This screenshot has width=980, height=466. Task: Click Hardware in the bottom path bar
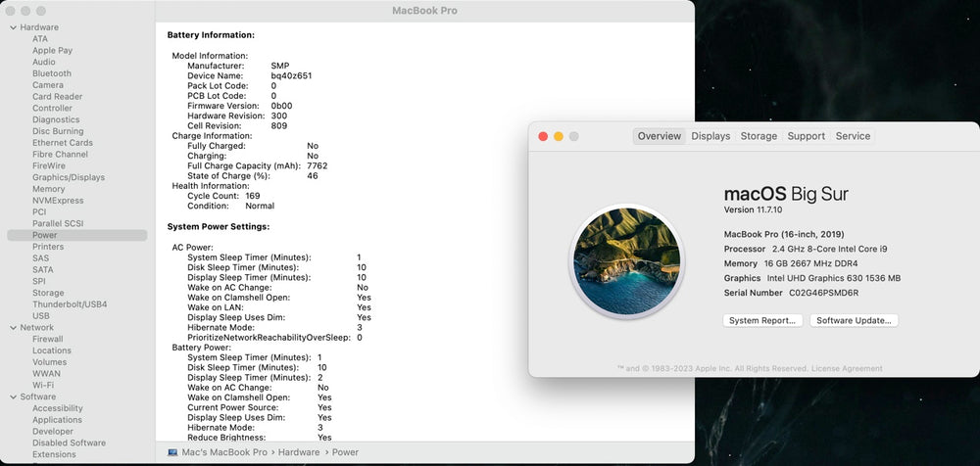[x=299, y=452]
